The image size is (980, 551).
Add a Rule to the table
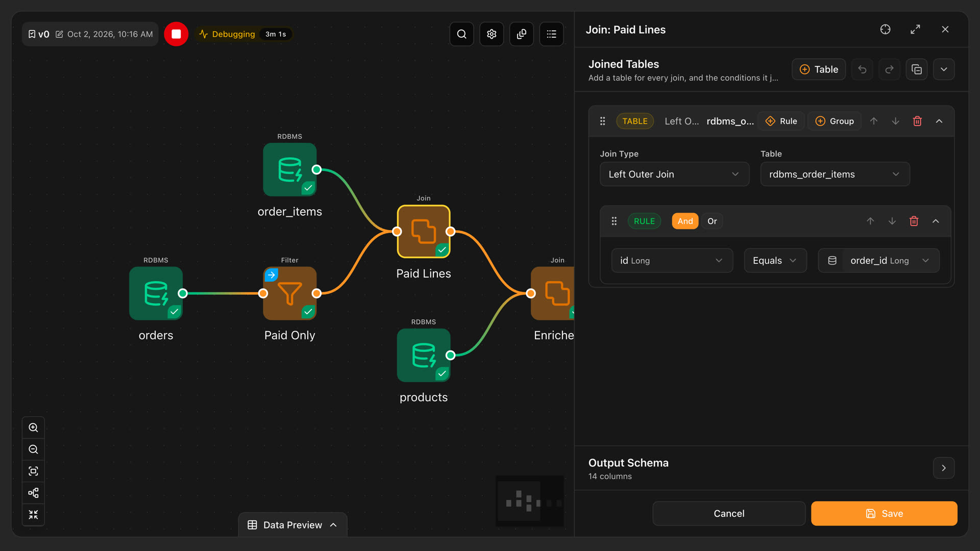point(781,121)
